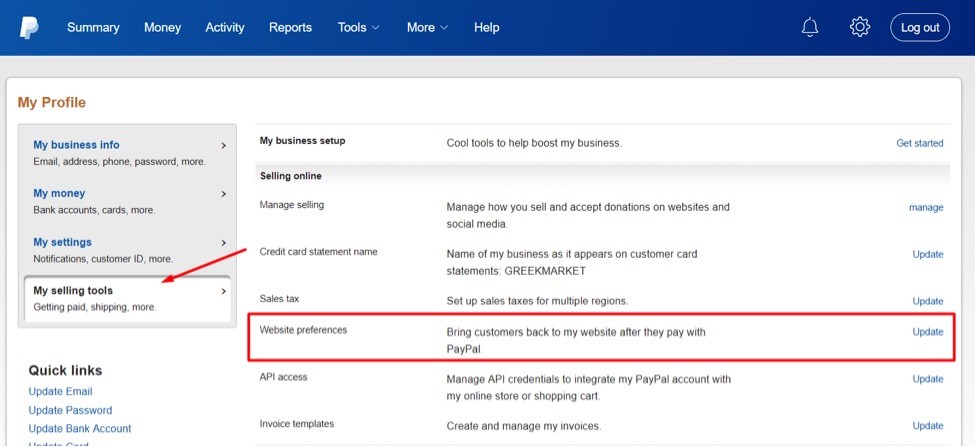975x447 pixels.
Task: Expand the My money chevron
Action: (x=224, y=194)
